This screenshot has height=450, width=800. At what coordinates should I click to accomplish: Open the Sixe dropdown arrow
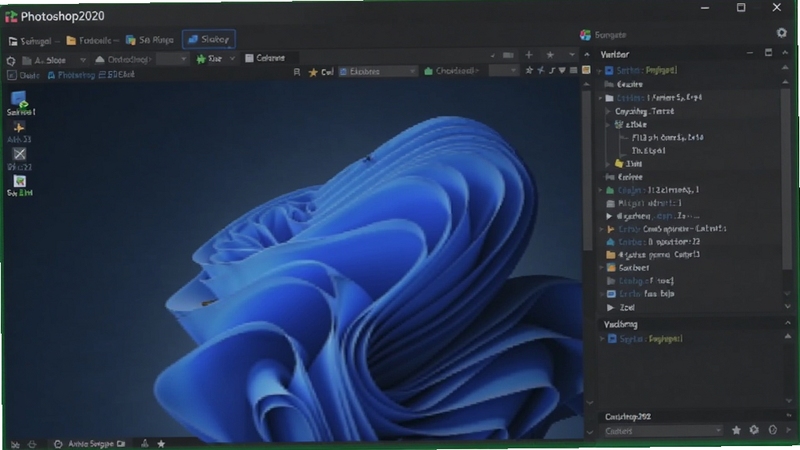tap(232, 59)
